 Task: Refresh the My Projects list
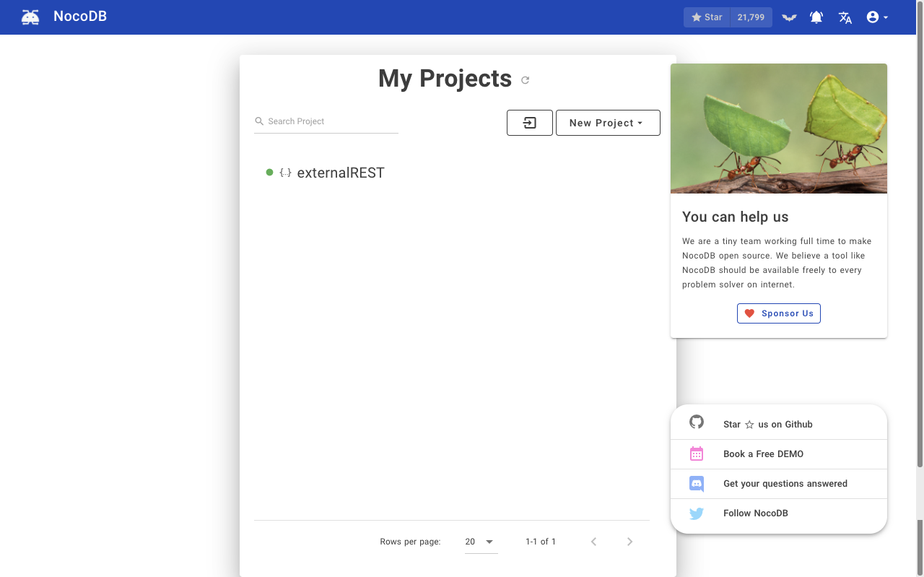(x=526, y=80)
